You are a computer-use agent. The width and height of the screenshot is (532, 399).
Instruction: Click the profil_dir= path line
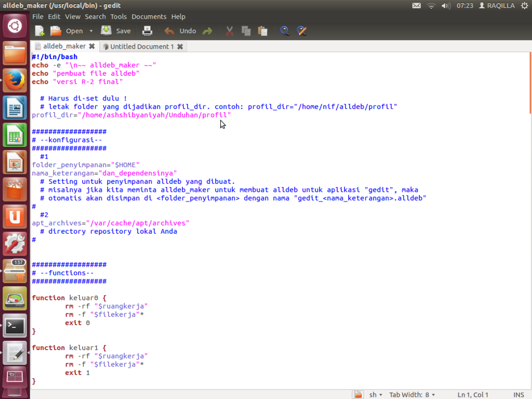point(131,115)
